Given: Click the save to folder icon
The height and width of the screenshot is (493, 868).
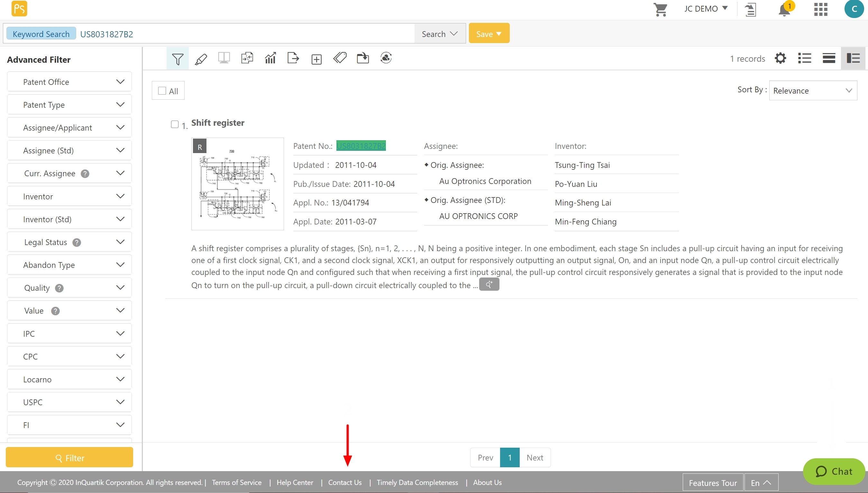Looking at the screenshot, I should (x=362, y=58).
